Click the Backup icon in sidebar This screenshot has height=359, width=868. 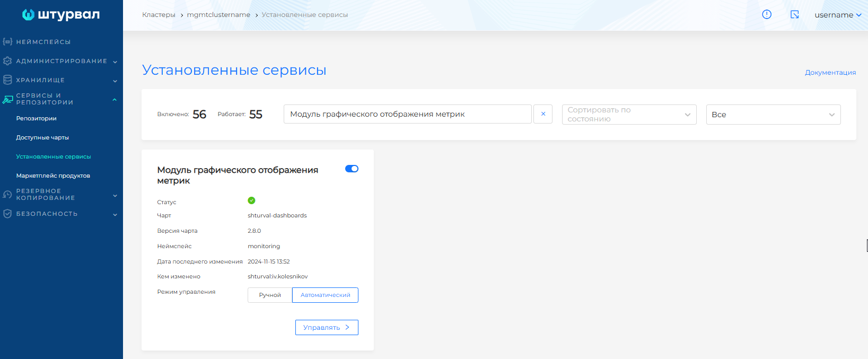(x=7, y=195)
